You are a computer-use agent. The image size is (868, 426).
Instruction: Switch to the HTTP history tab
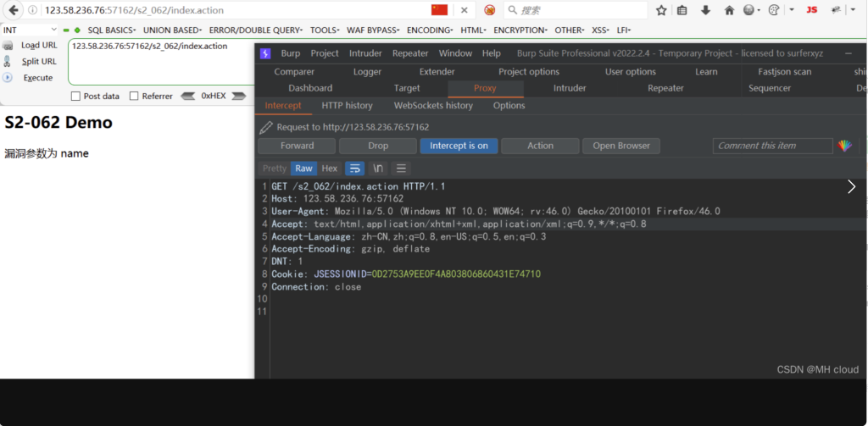click(x=347, y=105)
